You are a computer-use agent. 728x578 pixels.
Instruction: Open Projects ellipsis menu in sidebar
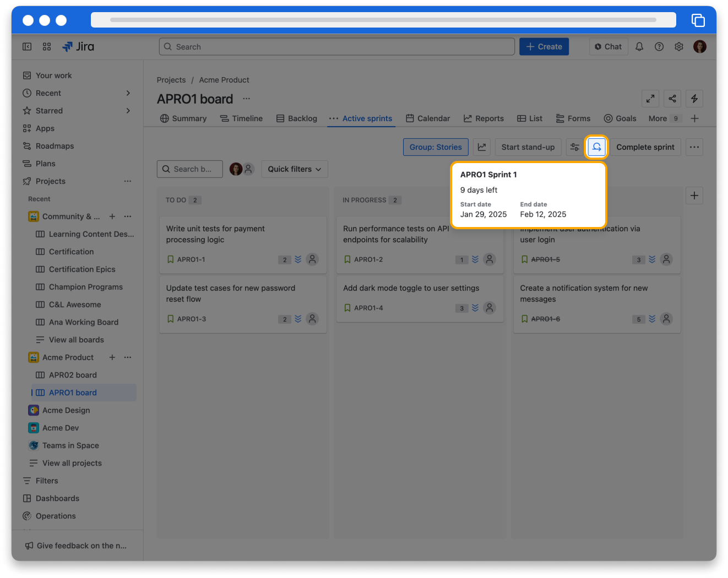(128, 181)
